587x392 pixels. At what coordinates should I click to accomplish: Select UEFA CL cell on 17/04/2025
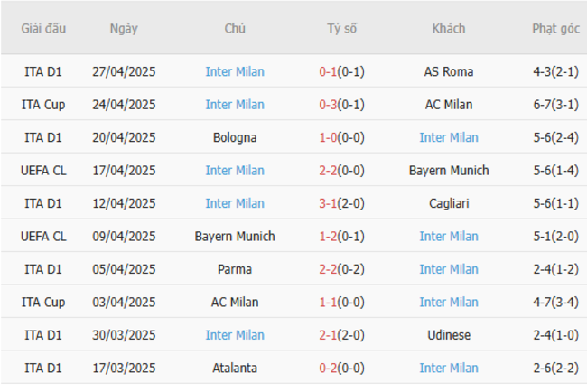pyautogui.click(x=43, y=171)
